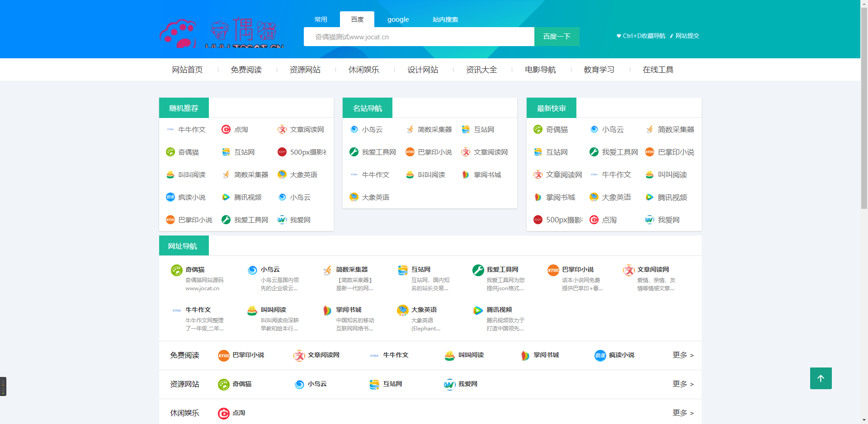Open 资源网站 in navigation bar

tap(305, 70)
